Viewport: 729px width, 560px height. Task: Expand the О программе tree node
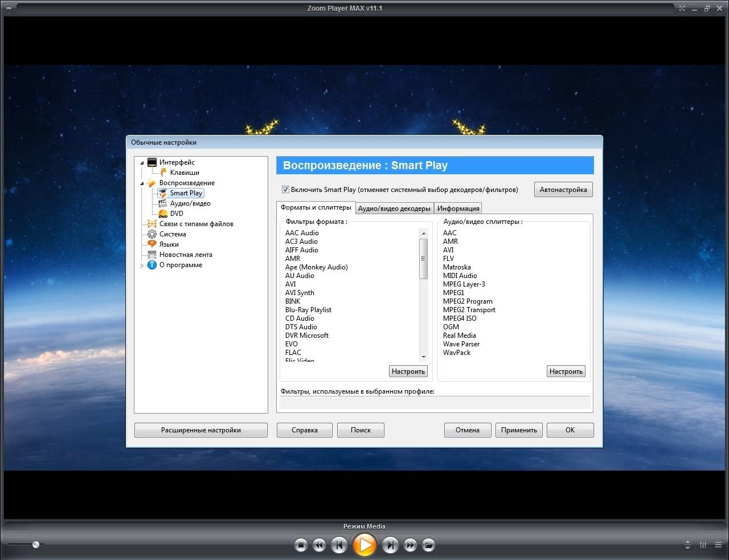pyautogui.click(x=142, y=265)
